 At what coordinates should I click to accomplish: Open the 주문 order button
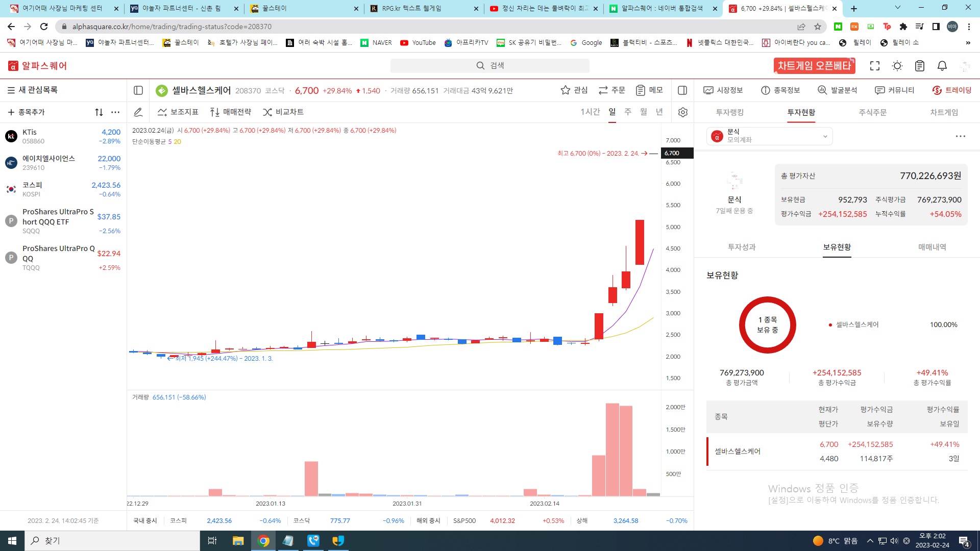[612, 90]
